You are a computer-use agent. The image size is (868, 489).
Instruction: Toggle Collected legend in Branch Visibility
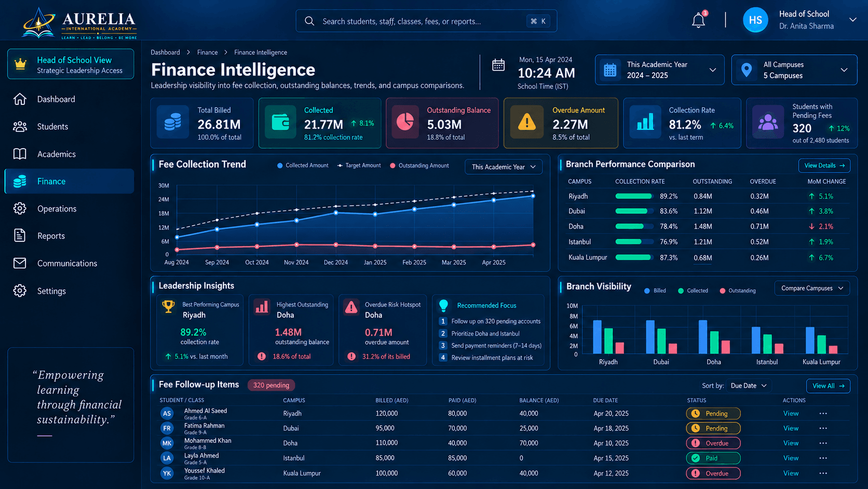point(693,290)
